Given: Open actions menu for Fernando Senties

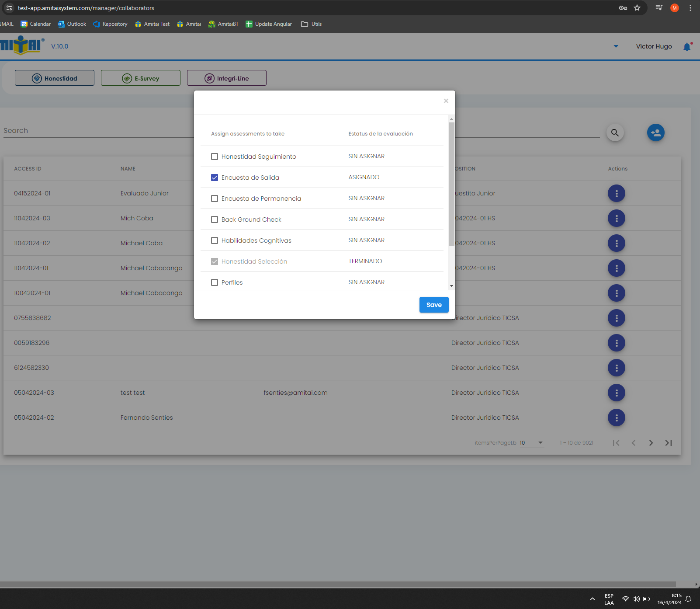Looking at the screenshot, I should 616,418.
